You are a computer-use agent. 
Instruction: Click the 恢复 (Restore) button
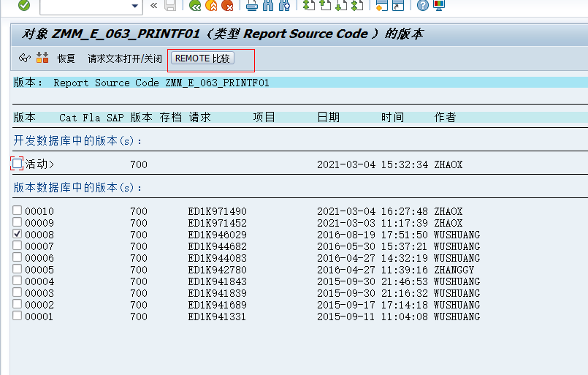pos(66,58)
